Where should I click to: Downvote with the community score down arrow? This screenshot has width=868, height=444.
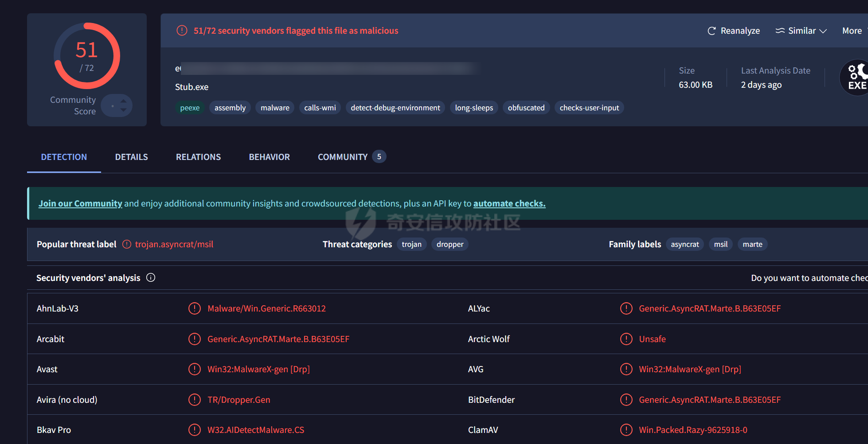[124, 109]
